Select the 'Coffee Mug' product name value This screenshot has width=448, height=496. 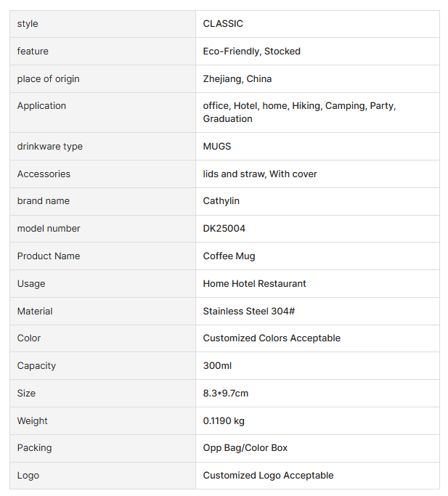pos(229,256)
